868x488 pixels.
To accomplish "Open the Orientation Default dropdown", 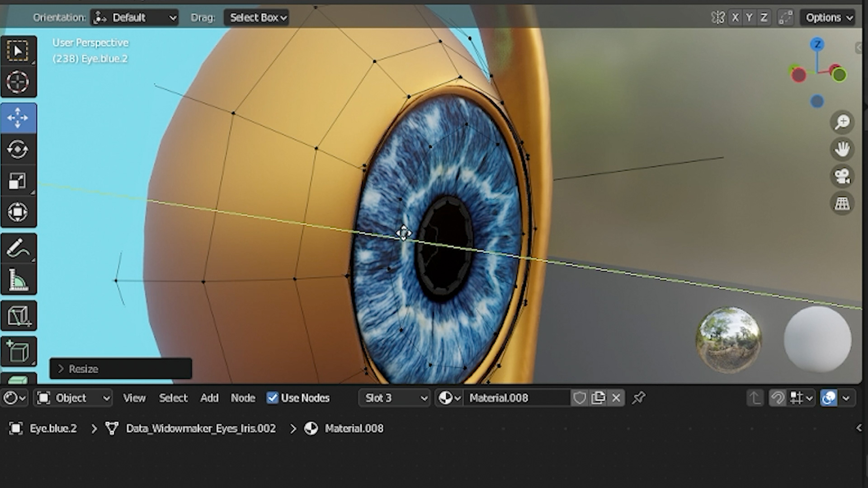I will (134, 18).
